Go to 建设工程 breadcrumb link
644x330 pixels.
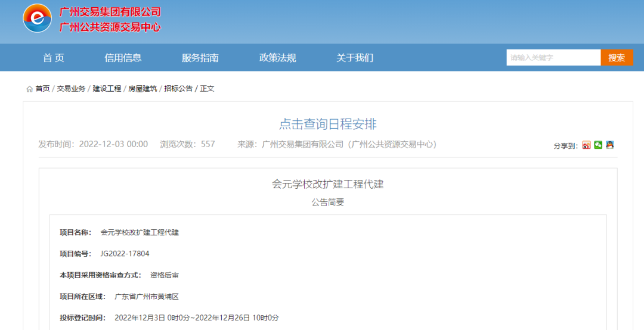click(x=107, y=89)
